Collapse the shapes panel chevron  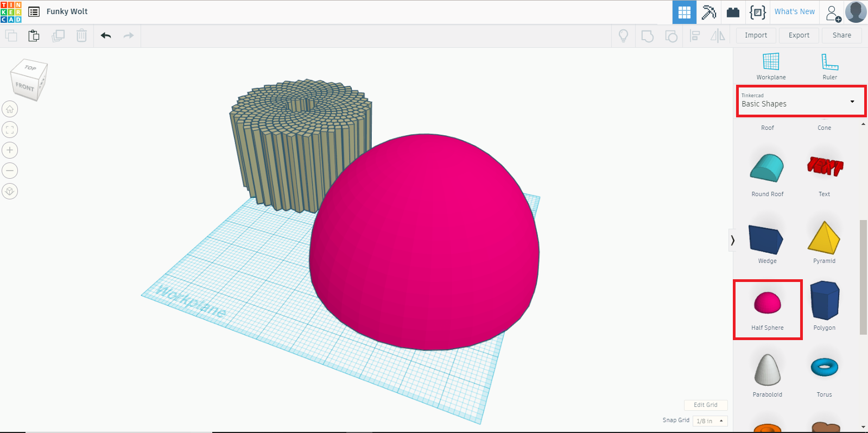732,240
